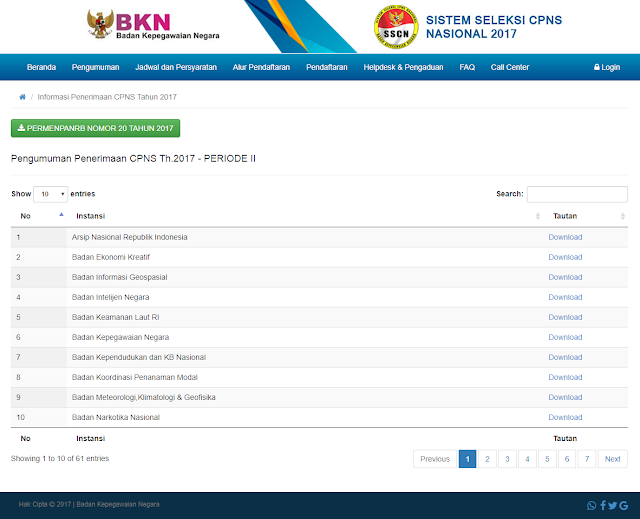The height and width of the screenshot is (519, 640).
Task: Open the WhatsApp icon in footer
Action: click(591, 506)
